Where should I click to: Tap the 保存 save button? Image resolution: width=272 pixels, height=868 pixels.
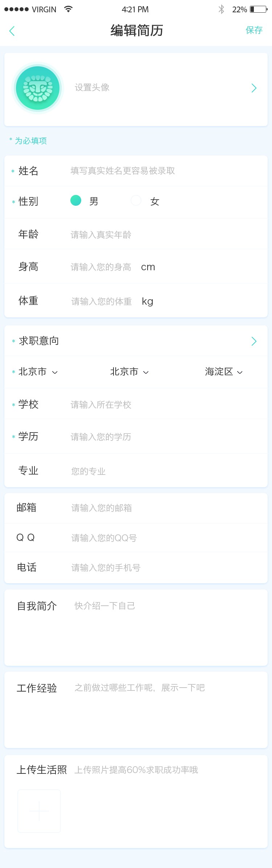click(x=254, y=31)
